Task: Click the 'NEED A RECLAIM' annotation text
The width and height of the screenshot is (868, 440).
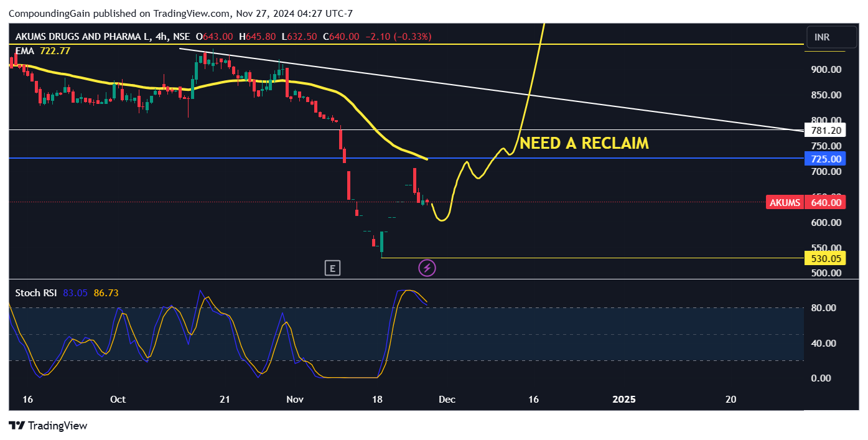Action: (x=584, y=143)
